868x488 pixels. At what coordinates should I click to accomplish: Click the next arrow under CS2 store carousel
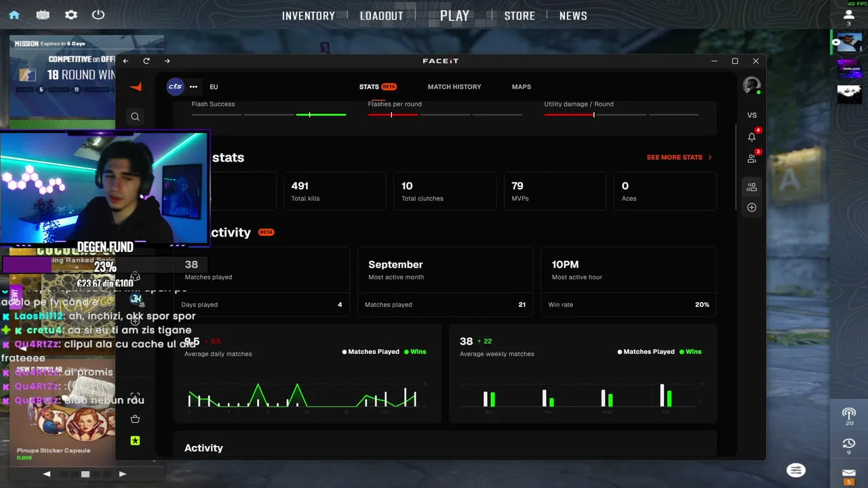pyautogui.click(x=122, y=474)
